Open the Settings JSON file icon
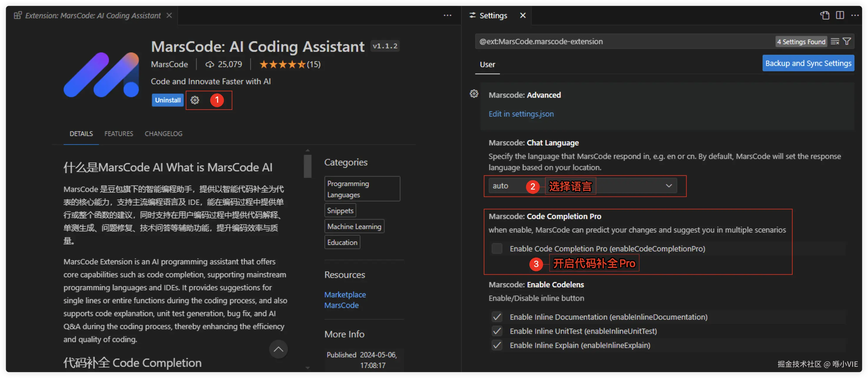 [824, 16]
